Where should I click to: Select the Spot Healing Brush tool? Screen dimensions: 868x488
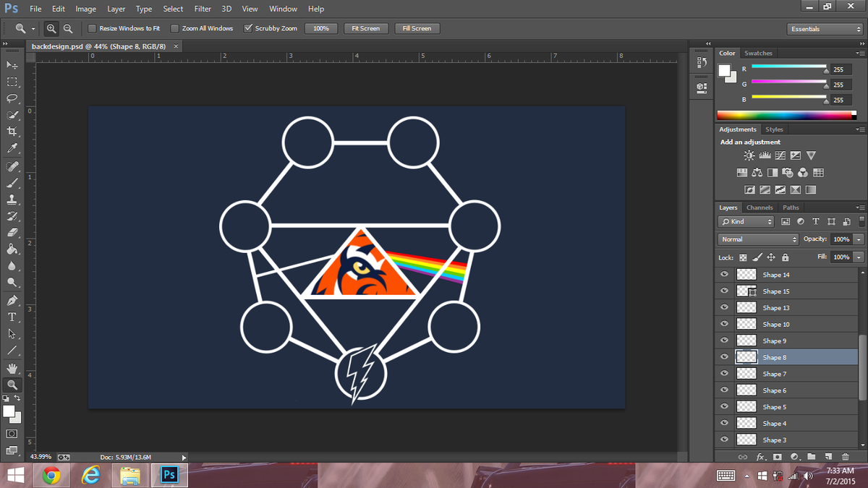[x=12, y=166]
